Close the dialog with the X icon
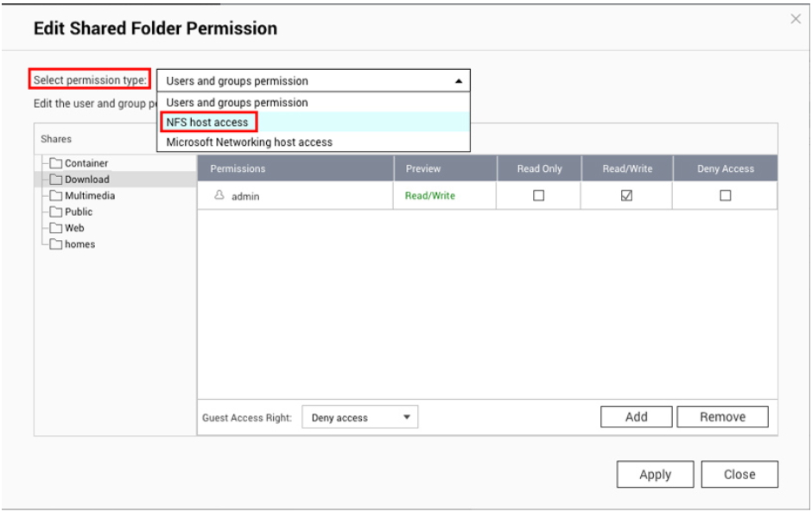 pos(796,19)
